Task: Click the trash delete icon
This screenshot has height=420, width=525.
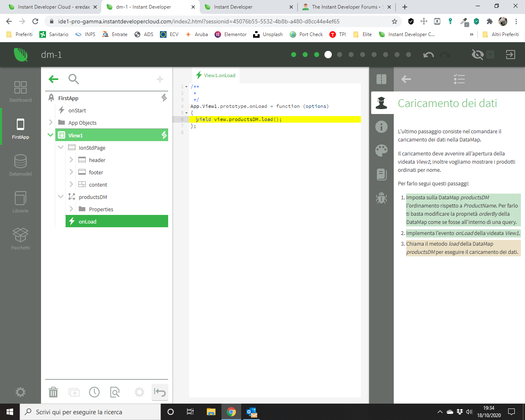Action: [53, 392]
